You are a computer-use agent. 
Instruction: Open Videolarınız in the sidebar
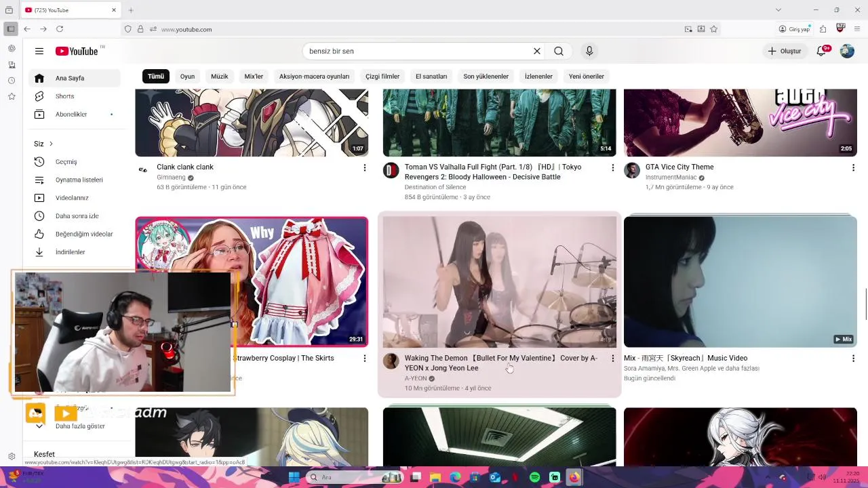tap(75, 198)
